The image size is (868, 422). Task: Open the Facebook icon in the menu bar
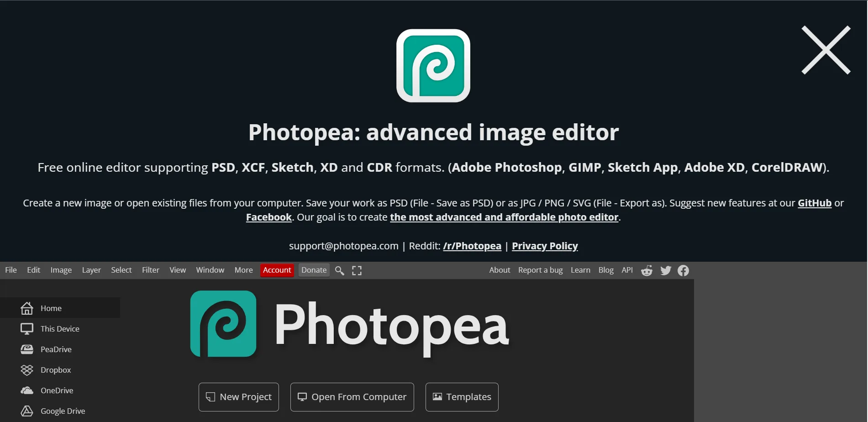pyautogui.click(x=683, y=270)
